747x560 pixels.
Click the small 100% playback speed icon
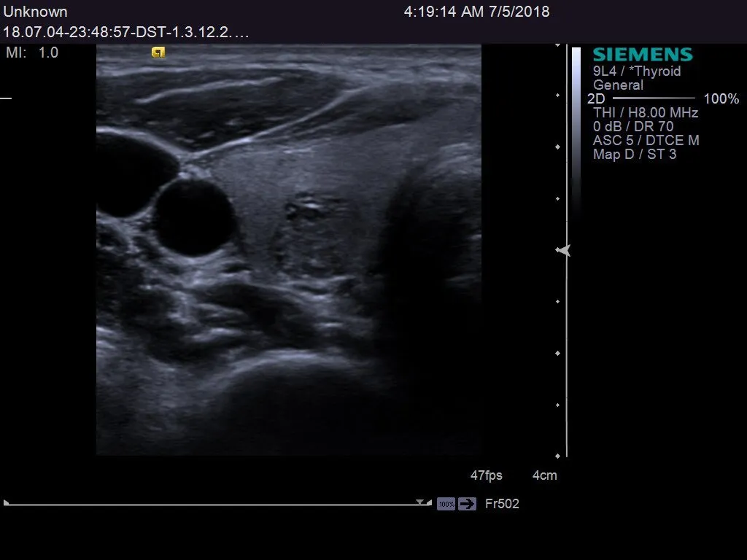(x=446, y=504)
